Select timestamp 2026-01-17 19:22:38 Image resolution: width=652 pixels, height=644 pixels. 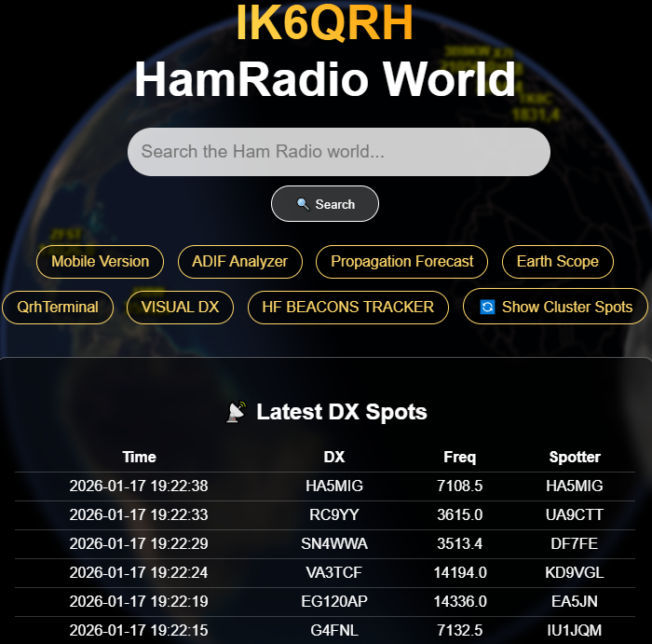pos(139,486)
